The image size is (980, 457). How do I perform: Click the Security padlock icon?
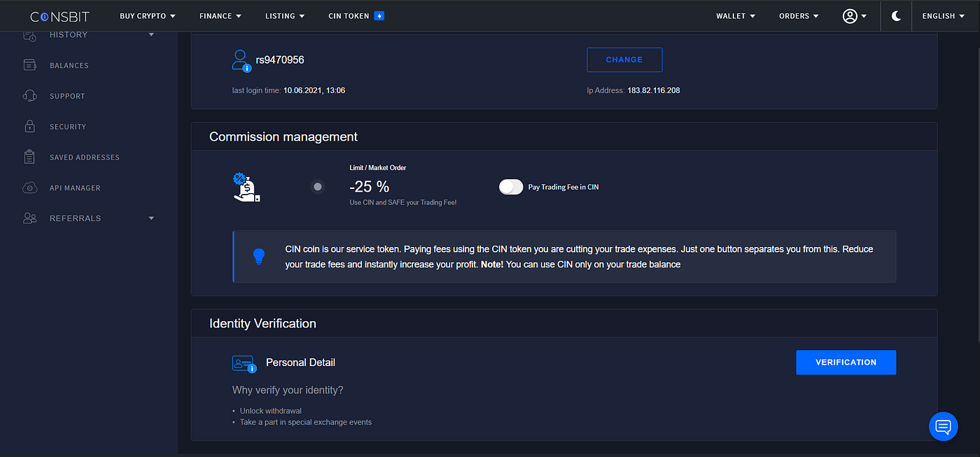[29, 126]
